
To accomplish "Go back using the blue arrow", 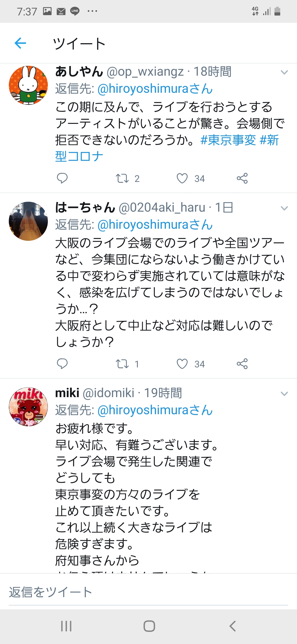I will pyautogui.click(x=20, y=43).
